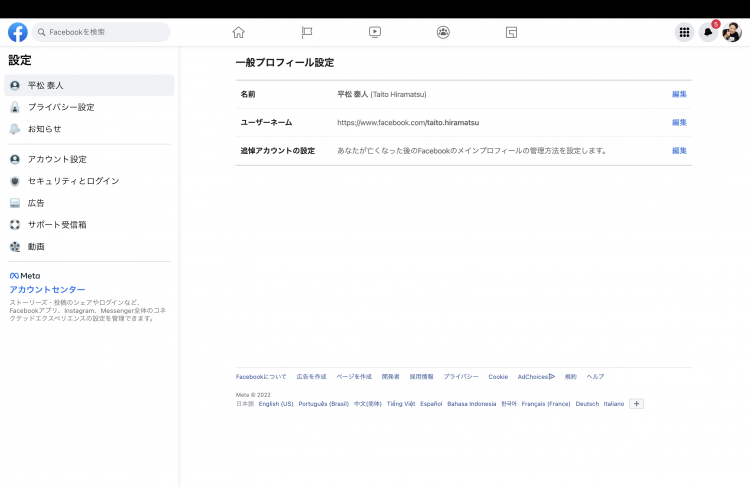The height and width of the screenshot is (487, 750).
Task: Edit the 追悼アカウントの設定 row
Action: click(679, 151)
